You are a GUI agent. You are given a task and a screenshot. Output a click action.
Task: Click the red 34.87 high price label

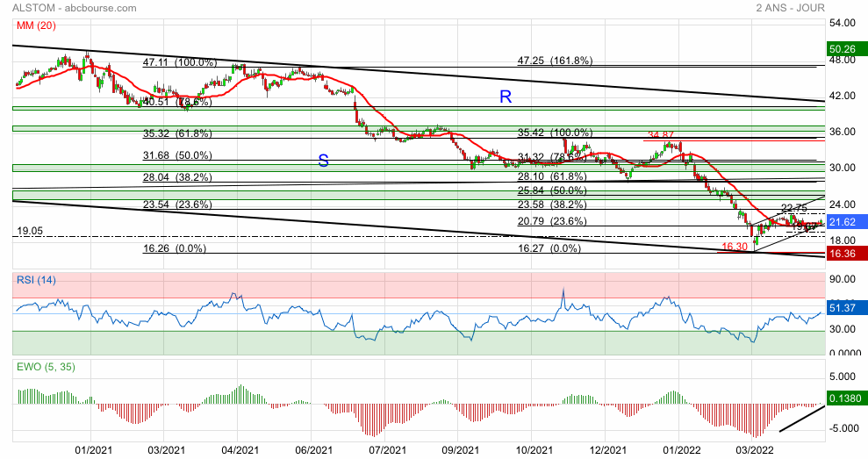pos(664,134)
